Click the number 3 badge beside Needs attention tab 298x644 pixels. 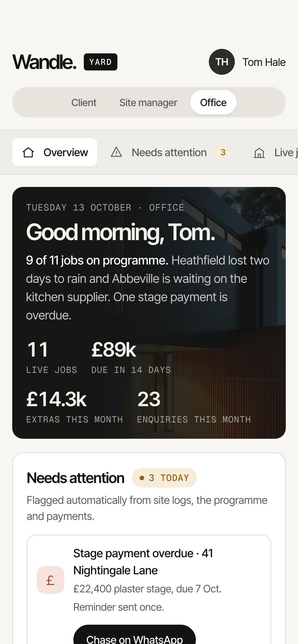223,152
